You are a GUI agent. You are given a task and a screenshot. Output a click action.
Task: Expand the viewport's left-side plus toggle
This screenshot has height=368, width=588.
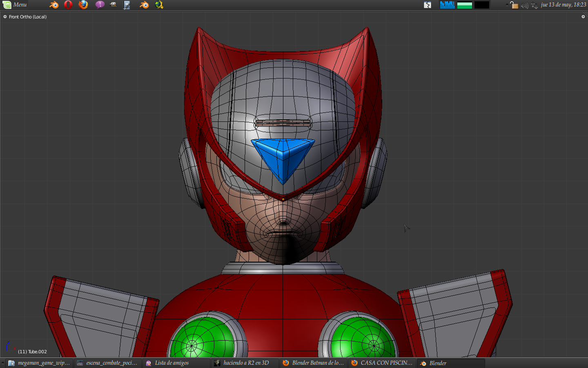coord(5,17)
